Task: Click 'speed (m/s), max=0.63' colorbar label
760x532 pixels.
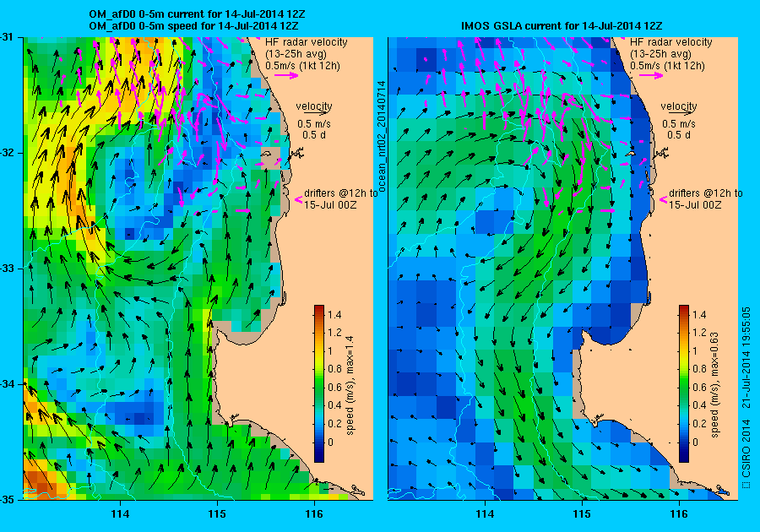Action: 715,385
